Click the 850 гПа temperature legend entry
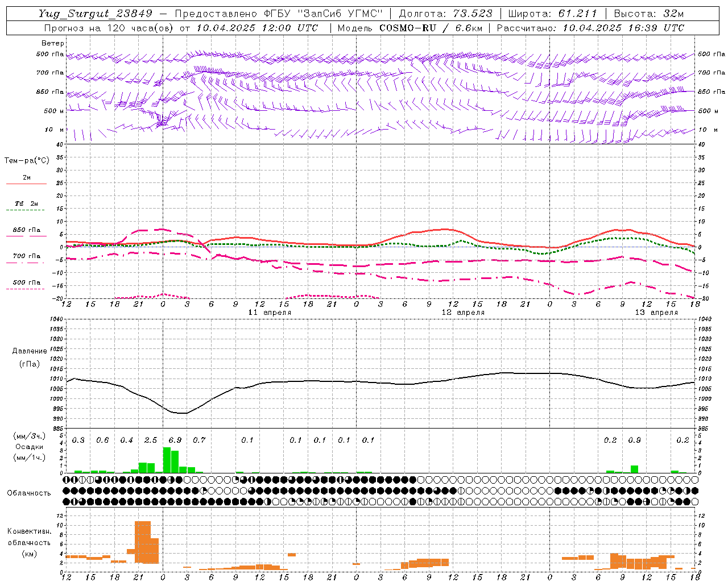 pyautogui.click(x=26, y=230)
